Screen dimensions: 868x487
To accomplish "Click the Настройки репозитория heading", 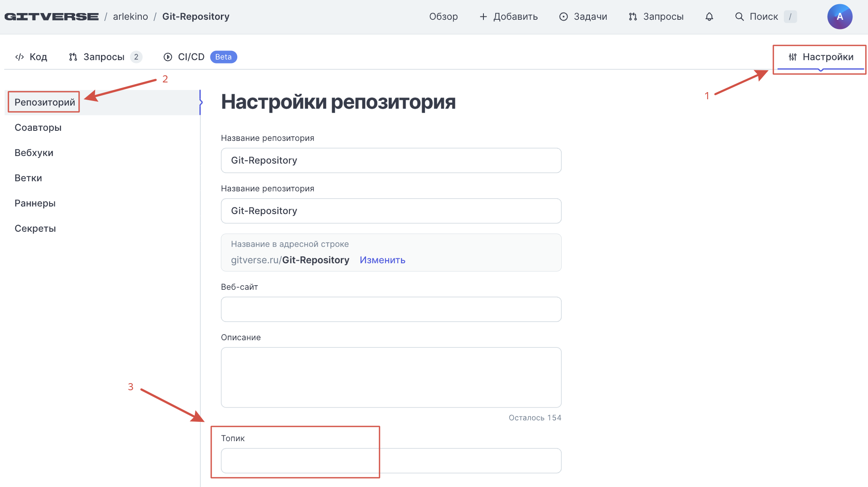I will click(x=338, y=102).
